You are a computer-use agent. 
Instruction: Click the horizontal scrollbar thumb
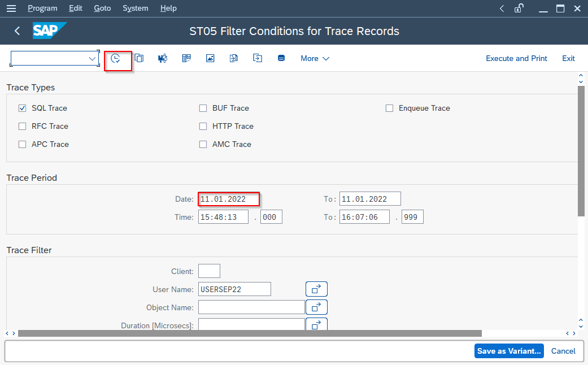coord(250,333)
